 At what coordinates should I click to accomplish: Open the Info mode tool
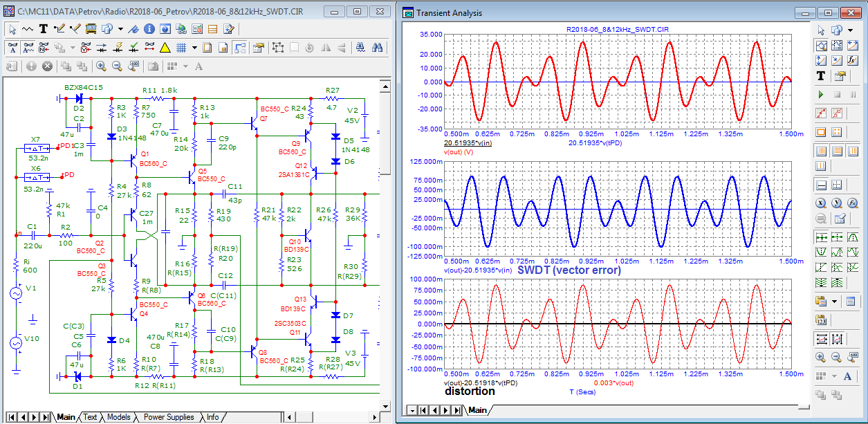pyautogui.click(x=151, y=29)
